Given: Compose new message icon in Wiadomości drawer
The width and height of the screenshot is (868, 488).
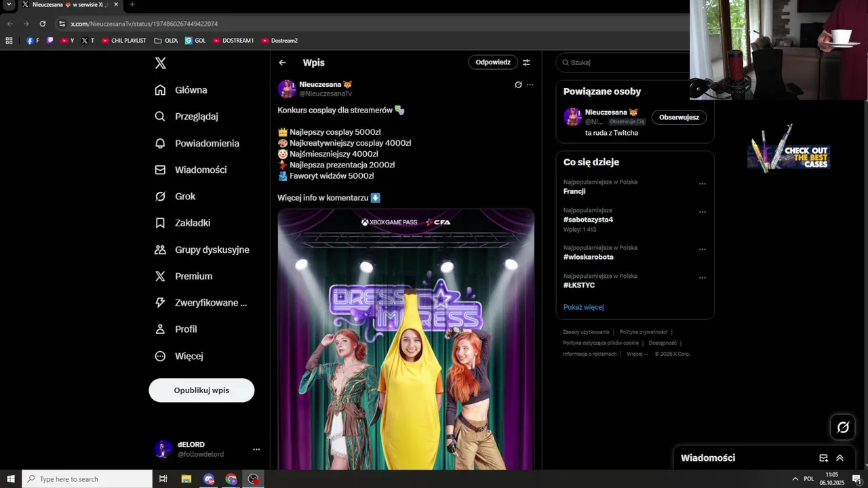Looking at the screenshot, I should point(823,458).
